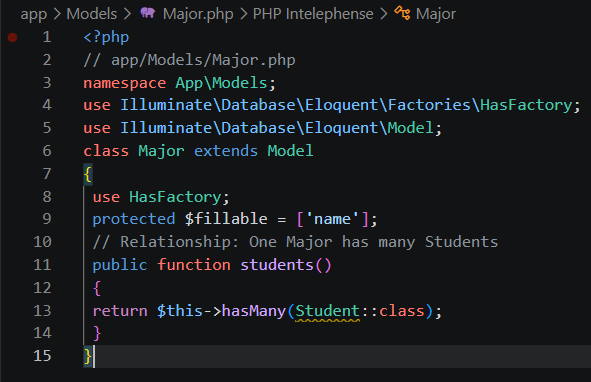591x382 pixels.
Task: Click the class symbol icon next to Major
Action: (x=402, y=13)
